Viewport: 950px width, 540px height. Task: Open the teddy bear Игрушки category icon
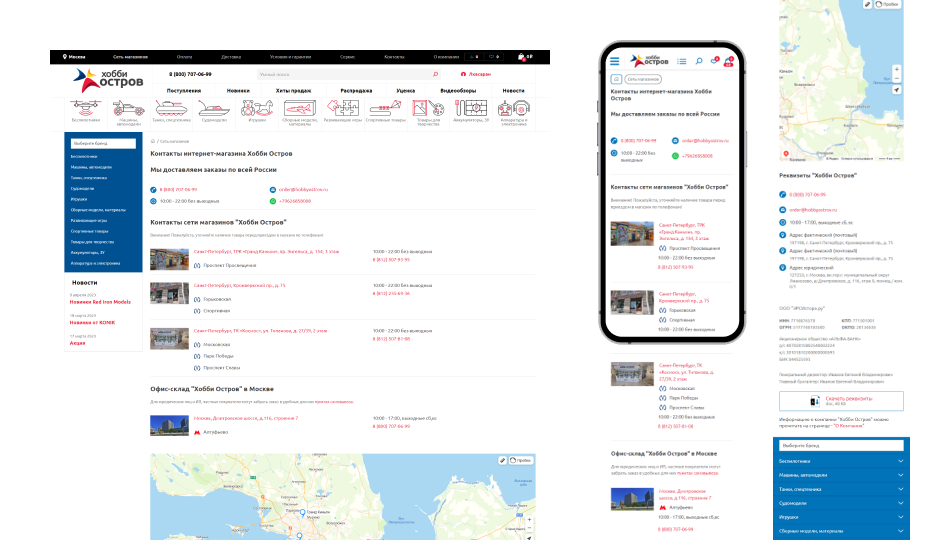click(x=257, y=108)
